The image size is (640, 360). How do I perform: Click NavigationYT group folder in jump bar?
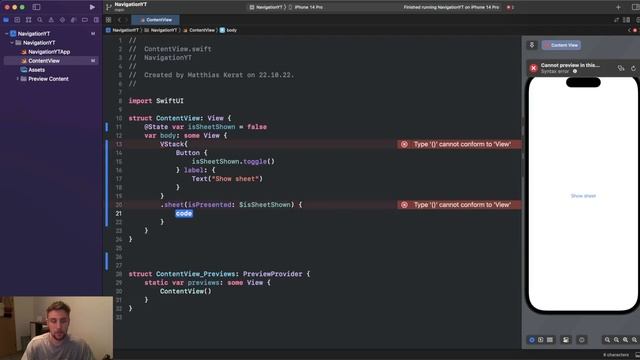(x=160, y=30)
